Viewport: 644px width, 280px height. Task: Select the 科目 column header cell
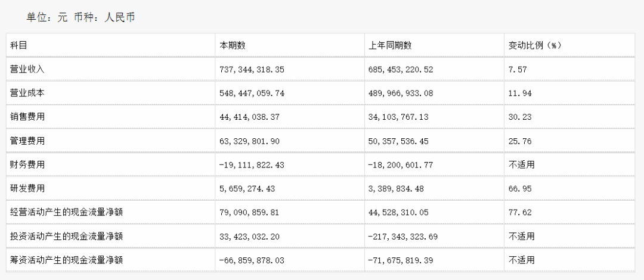point(110,45)
